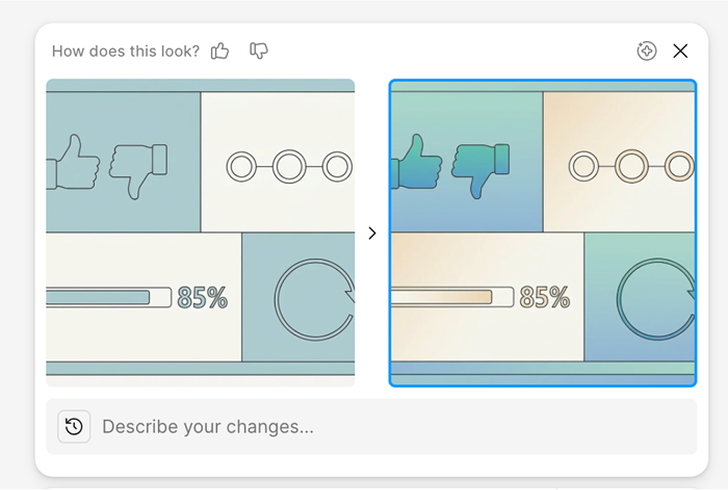The image size is (728, 490).
Task: Click the circular refresh arrow in the left image
Action: [x=314, y=299]
